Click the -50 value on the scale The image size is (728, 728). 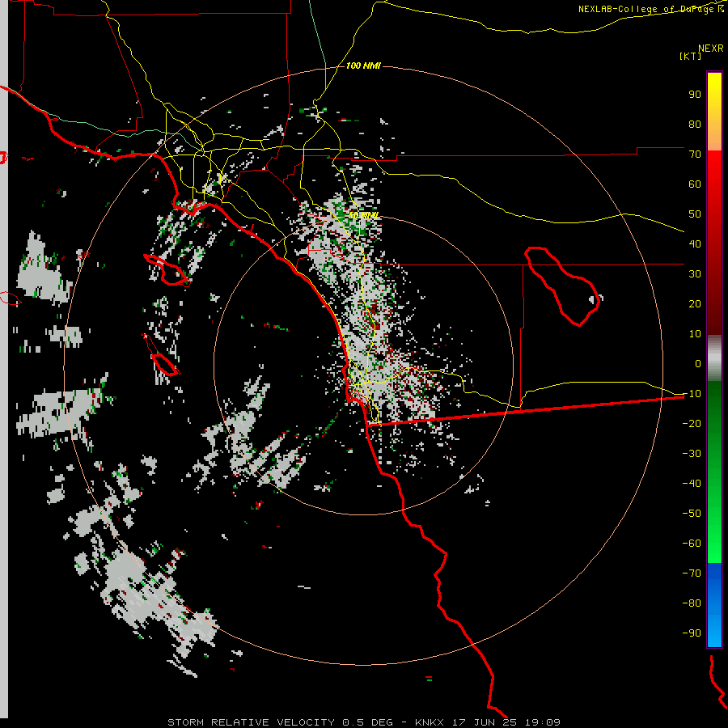(692, 514)
